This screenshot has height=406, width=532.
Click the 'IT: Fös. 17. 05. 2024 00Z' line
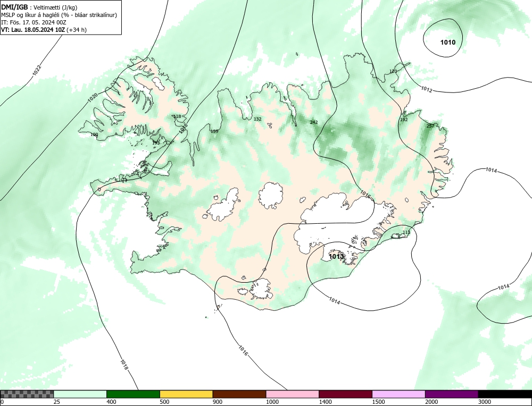(x=34, y=22)
